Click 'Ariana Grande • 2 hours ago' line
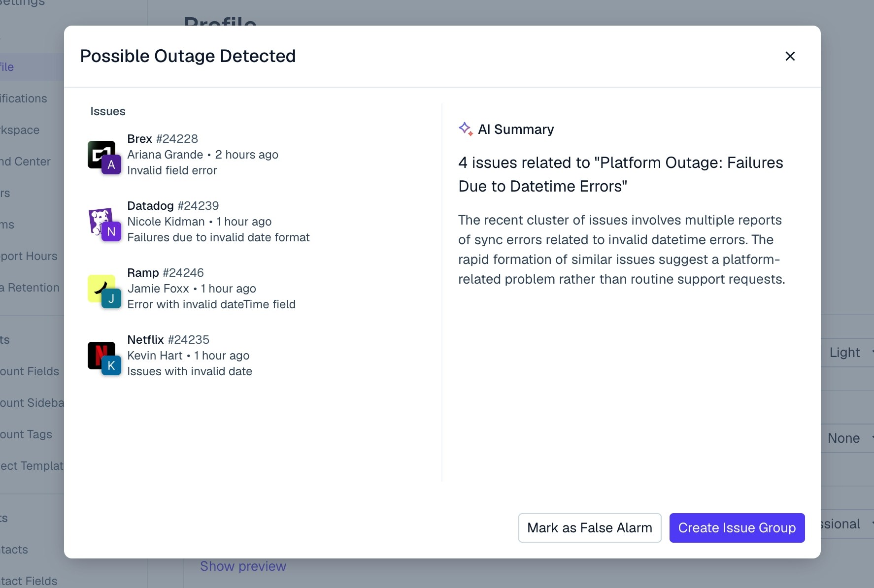The width and height of the screenshot is (874, 588). coord(202,155)
